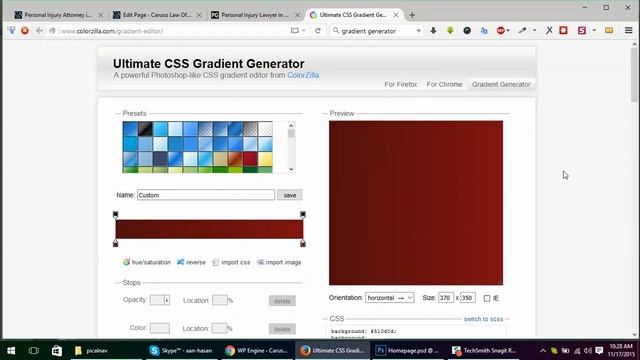Open the Orientation dropdown
The image size is (640, 360).
click(390, 298)
